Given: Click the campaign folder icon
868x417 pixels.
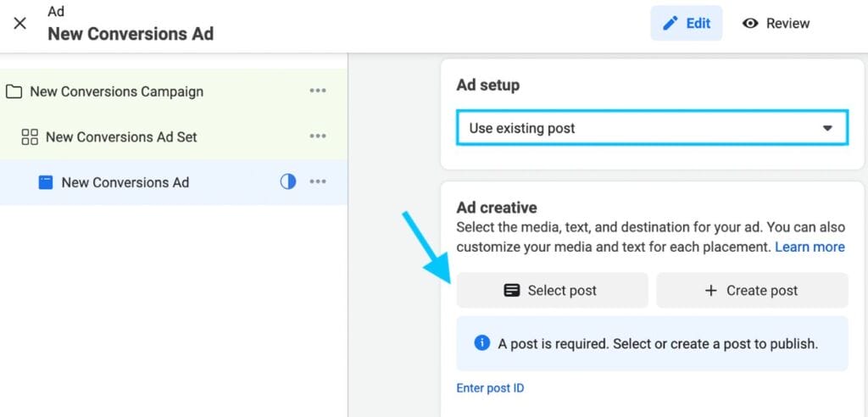Looking at the screenshot, I should click(x=14, y=92).
